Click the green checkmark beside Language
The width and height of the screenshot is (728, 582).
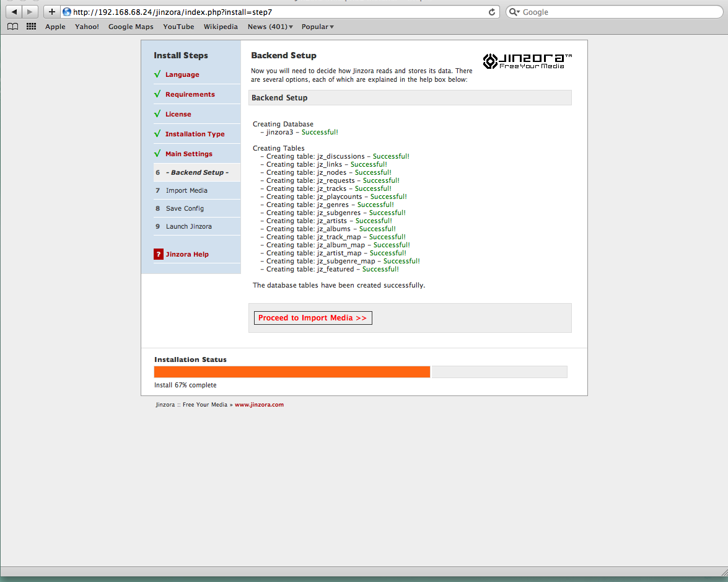tap(157, 74)
